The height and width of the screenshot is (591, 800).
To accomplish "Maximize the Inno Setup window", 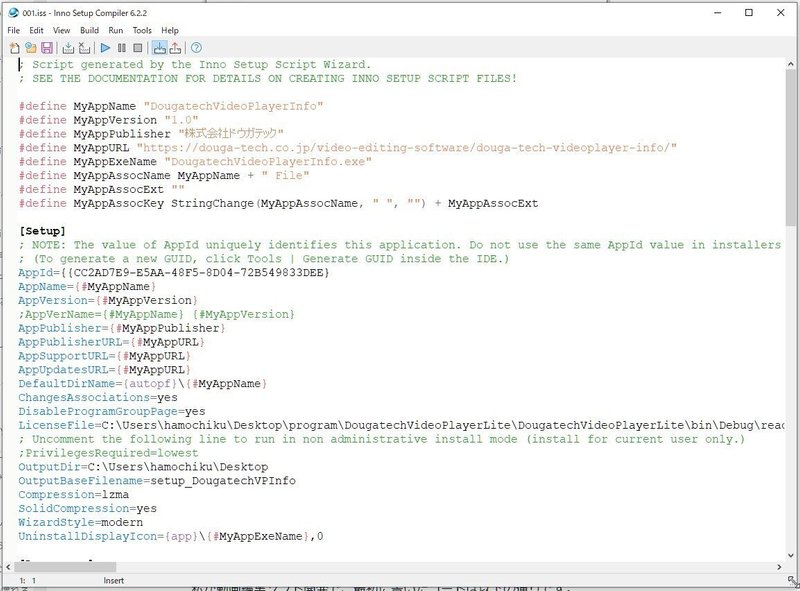I will coord(748,12).
